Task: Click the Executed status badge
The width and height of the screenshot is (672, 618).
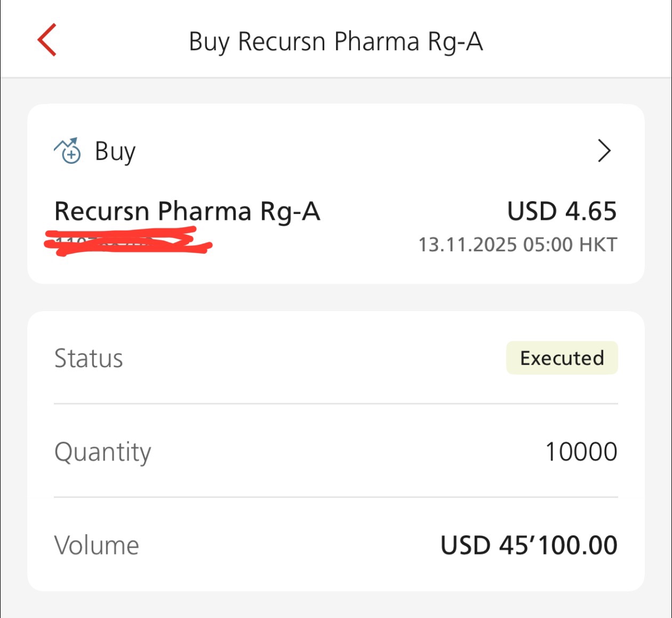Action: 562,358
